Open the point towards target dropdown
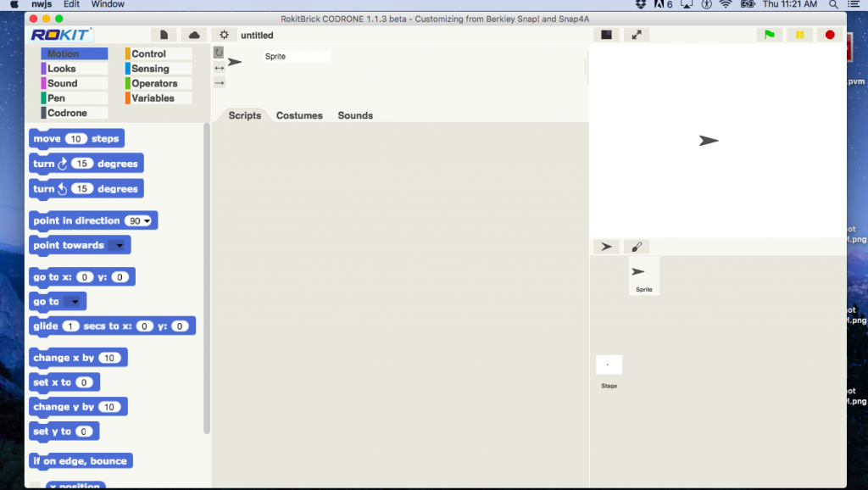 pos(119,245)
